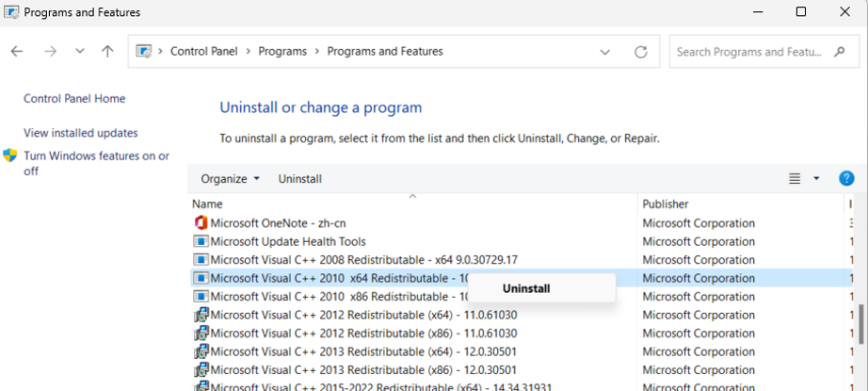Click the Visual C++ 2008 Redistributable icon

pyautogui.click(x=201, y=260)
